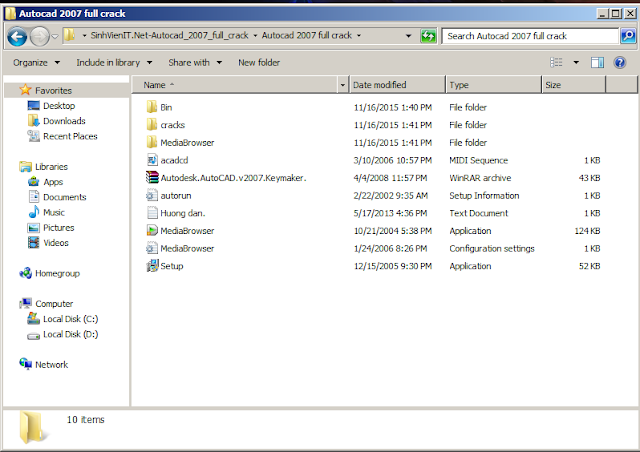Click MIDI Sequence type cell

click(478, 160)
